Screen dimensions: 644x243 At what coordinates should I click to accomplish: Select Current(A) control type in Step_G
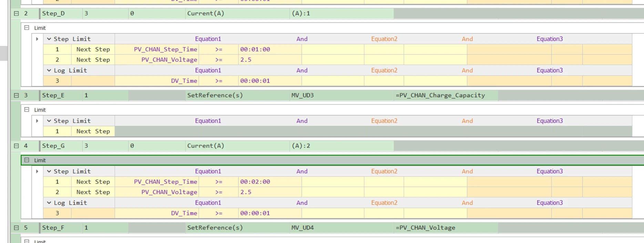(237, 146)
